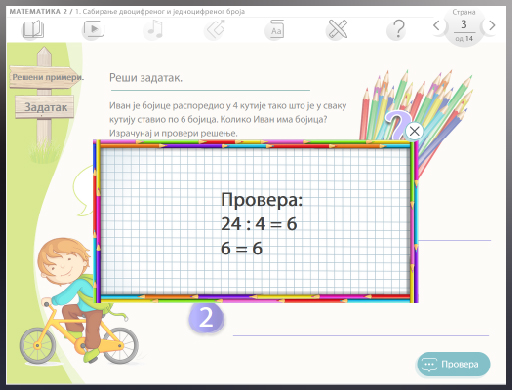This screenshot has width=512, height=390.
Task: Click the purple number 2 bubble
Action: [206, 318]
